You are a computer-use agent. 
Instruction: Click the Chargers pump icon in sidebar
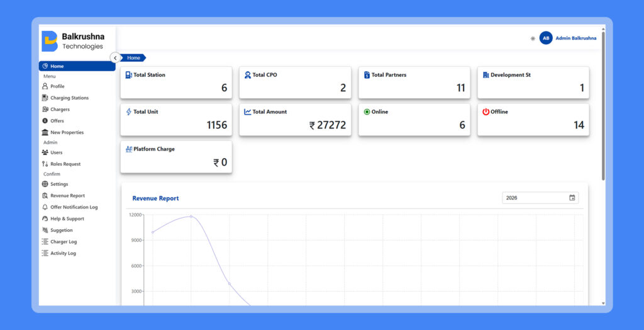click(45, 110)
